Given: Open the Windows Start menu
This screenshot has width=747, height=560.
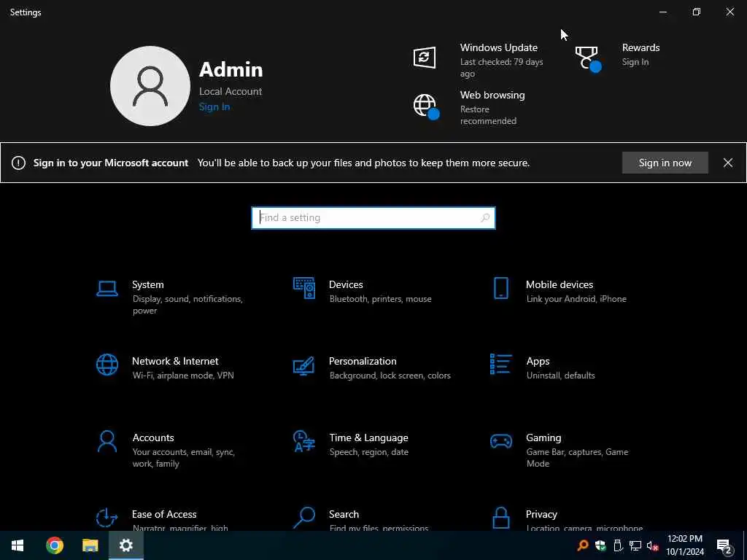Looking at the screenshot, I should click(x=18, y=545).
